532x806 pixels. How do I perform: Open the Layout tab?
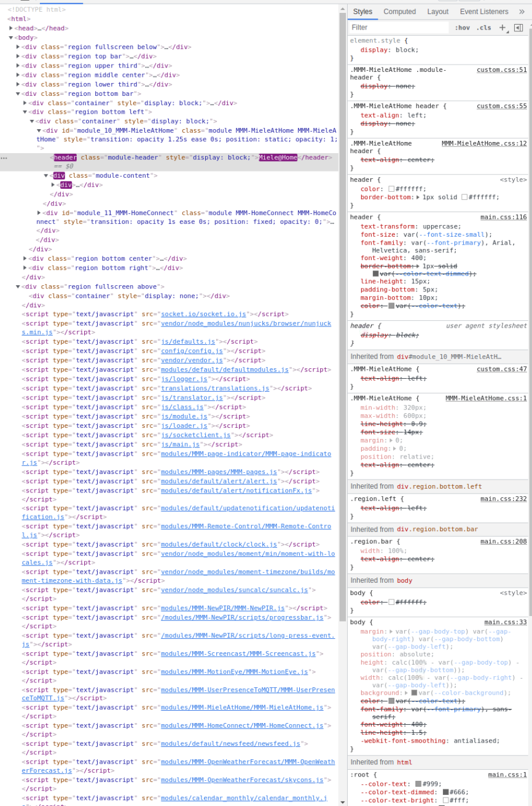pos(437,12)
